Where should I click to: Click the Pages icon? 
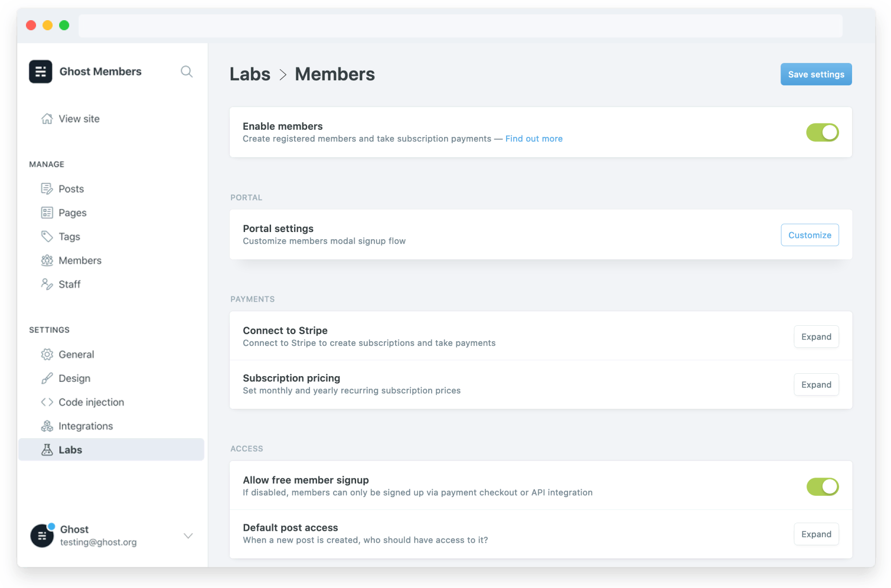click(47, 212)
